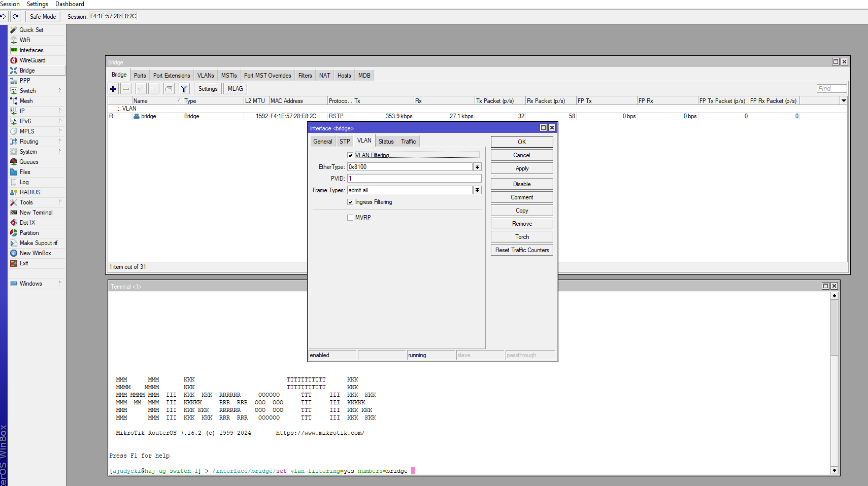The height and width of the screenshot is (486, 868).
Task: Click the terminal scrollbar up arrow
Action: 834,296
